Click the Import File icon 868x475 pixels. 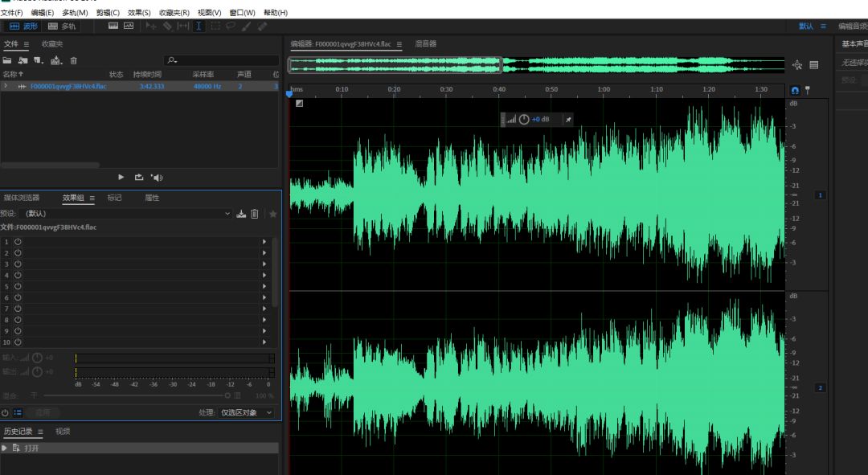23,60
